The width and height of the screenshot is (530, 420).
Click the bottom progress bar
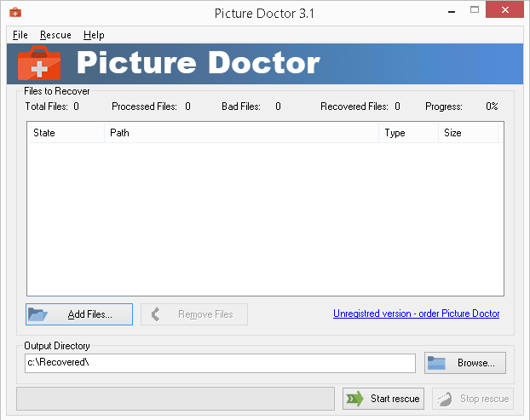[176, 399]
